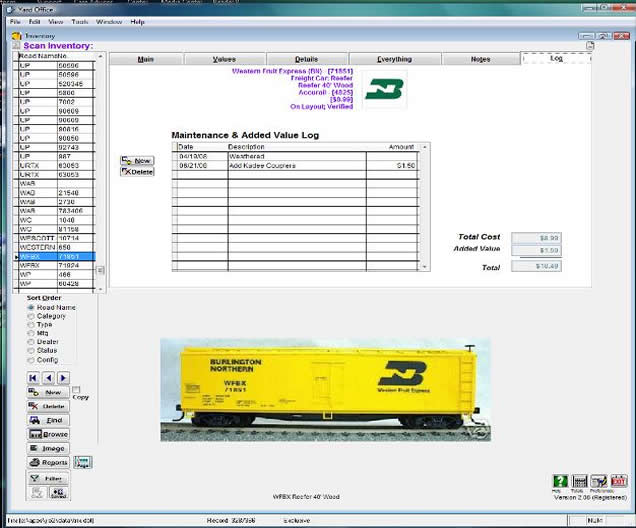Click the Inventory window title icon
The width and height of the screenshot is (636, 528).
(17, 36)
